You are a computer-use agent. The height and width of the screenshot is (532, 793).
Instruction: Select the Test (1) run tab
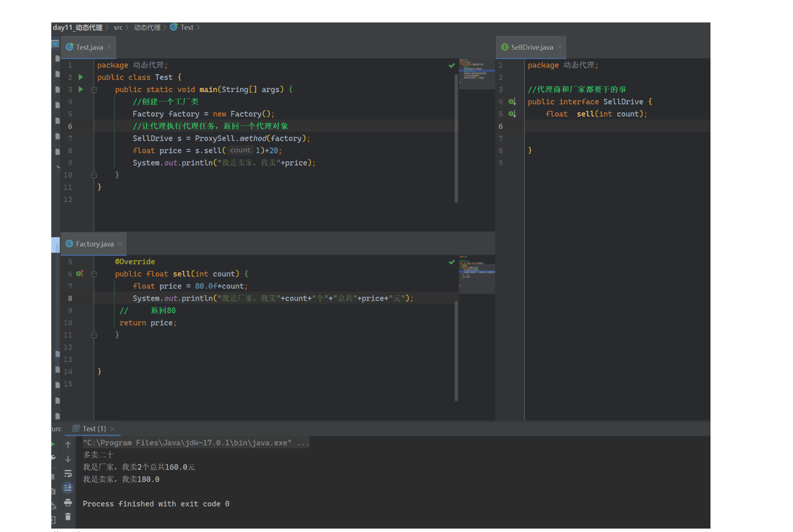click(94, 429)
